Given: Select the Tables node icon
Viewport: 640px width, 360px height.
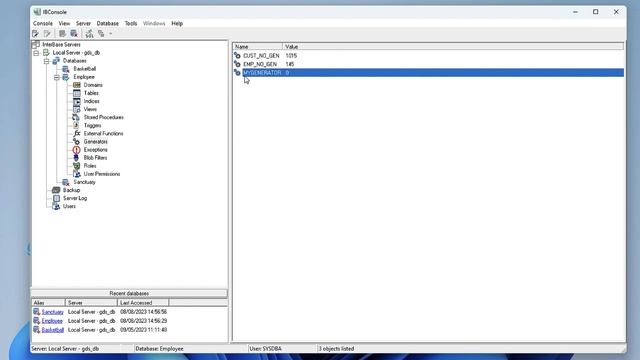Looking at the screenshot, I should [x=77, y=93].
